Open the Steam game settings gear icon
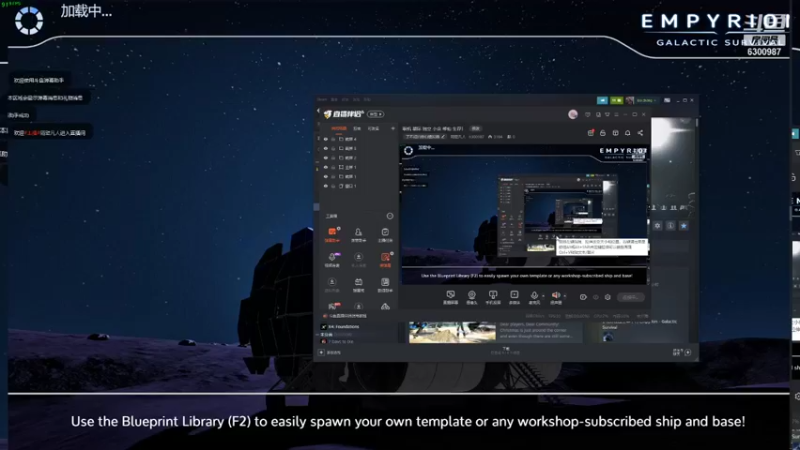800x450 pixels. pos(658,226)
